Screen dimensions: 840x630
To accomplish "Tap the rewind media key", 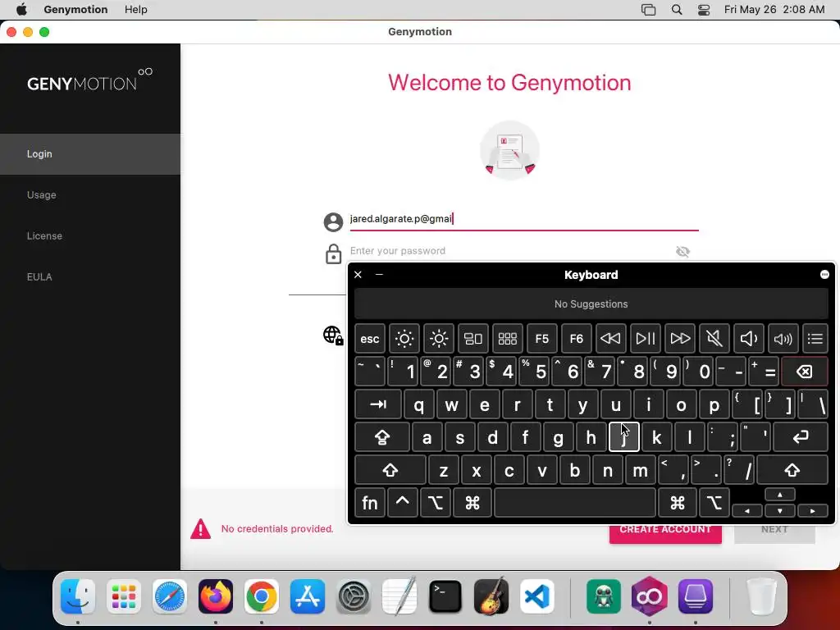I will (x=610, y=339).
